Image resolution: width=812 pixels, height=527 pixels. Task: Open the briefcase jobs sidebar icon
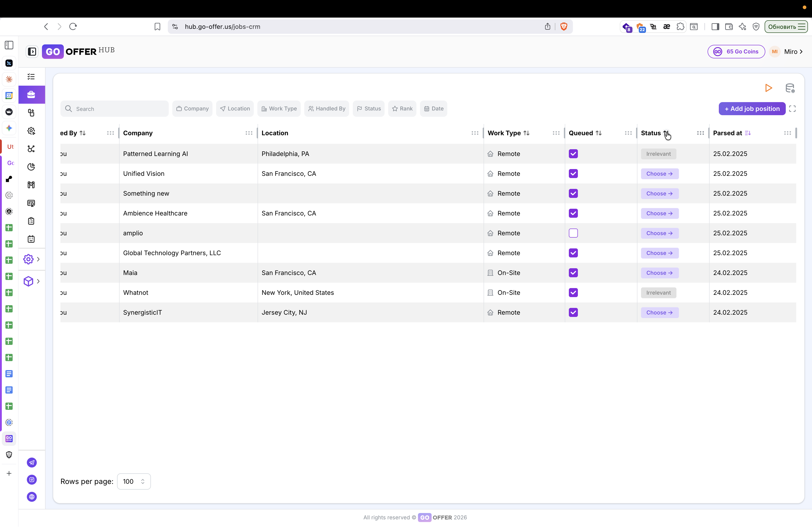tap(31, 94)
